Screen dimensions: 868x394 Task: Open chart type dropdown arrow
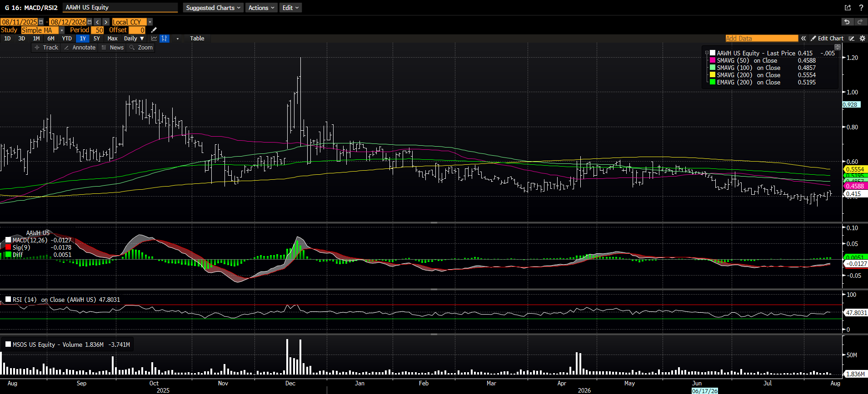177,39
